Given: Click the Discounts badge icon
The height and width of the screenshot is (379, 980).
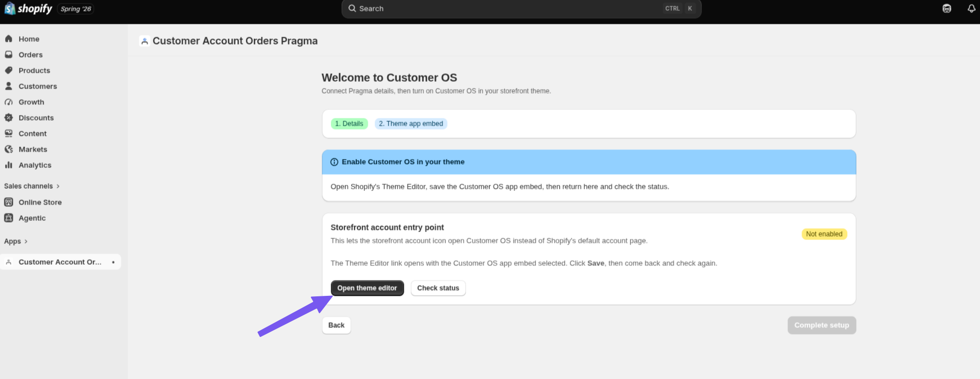Looking at the screenshot, I should click(8, 118).
